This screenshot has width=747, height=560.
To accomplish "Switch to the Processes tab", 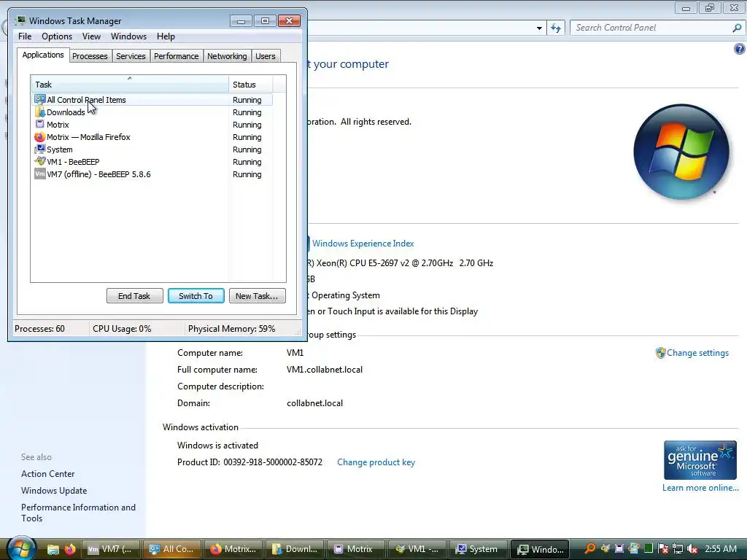I will click(90, 56).
